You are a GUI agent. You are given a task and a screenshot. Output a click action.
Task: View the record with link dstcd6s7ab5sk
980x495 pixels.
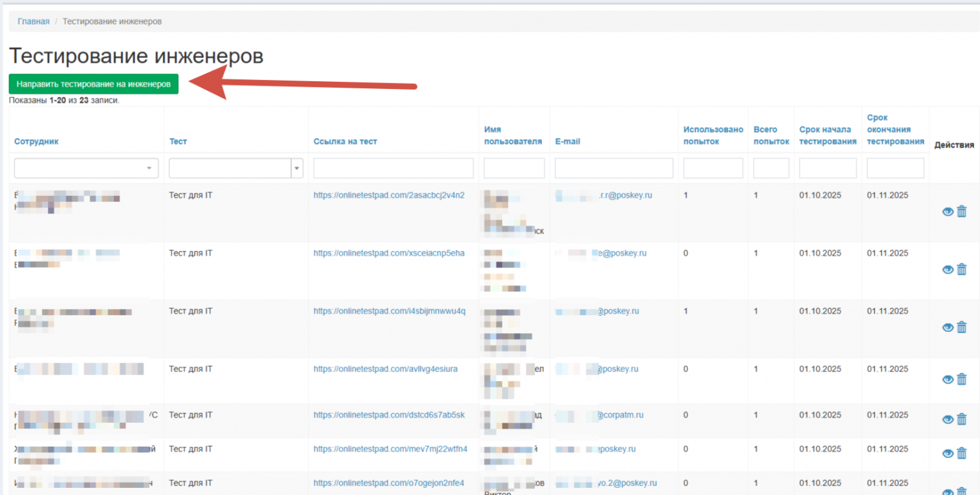click(x=947, y=420)
